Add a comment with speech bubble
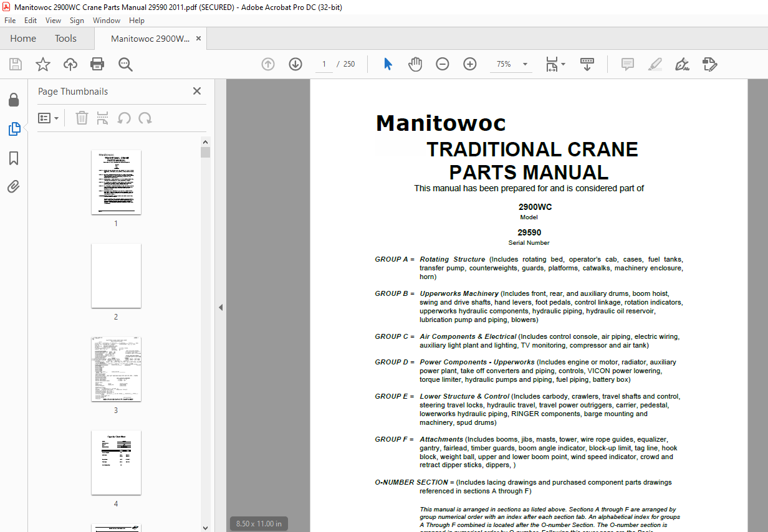 click(x=628, y=64)
